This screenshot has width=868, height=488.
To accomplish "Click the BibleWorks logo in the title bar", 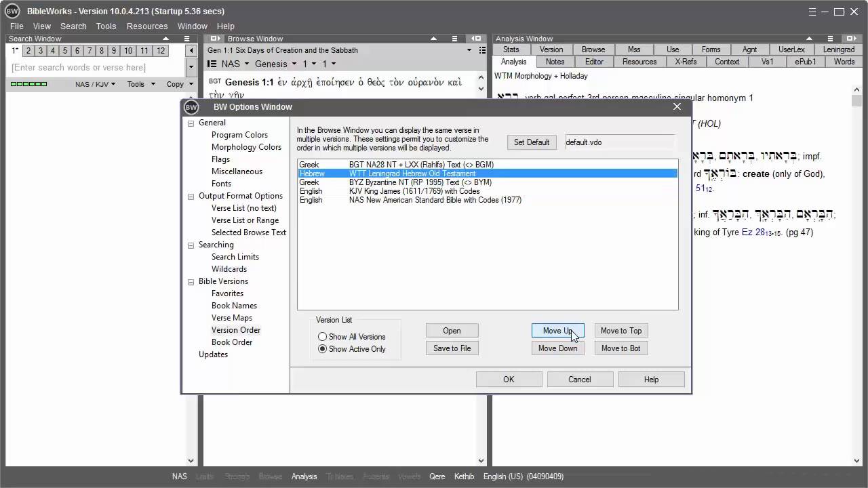I will [12, 11].
